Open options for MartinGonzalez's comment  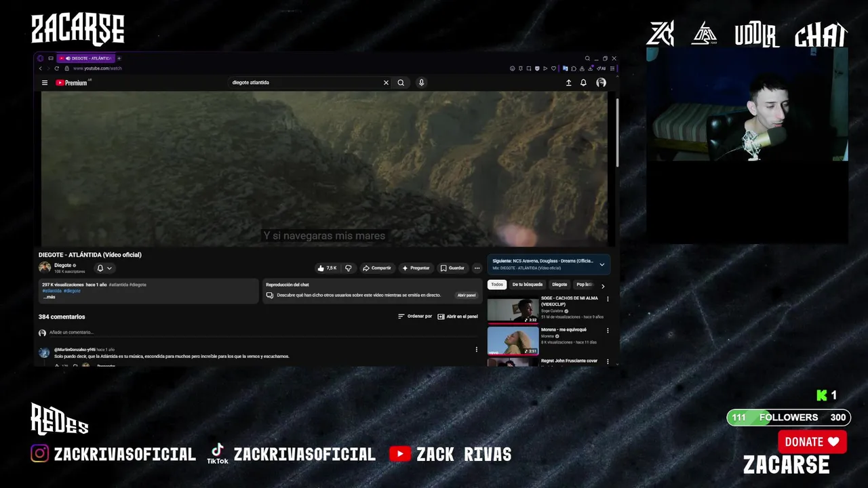[x=476, y=350]
